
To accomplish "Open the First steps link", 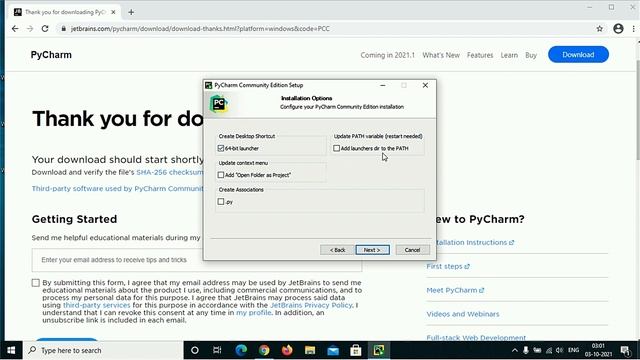I will coord(448,266).
